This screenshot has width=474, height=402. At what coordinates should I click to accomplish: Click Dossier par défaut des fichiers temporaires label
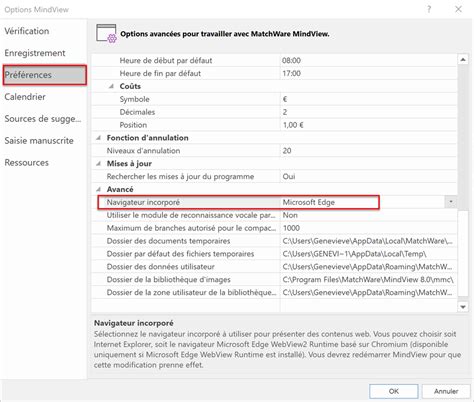click(x=180, y=254)
